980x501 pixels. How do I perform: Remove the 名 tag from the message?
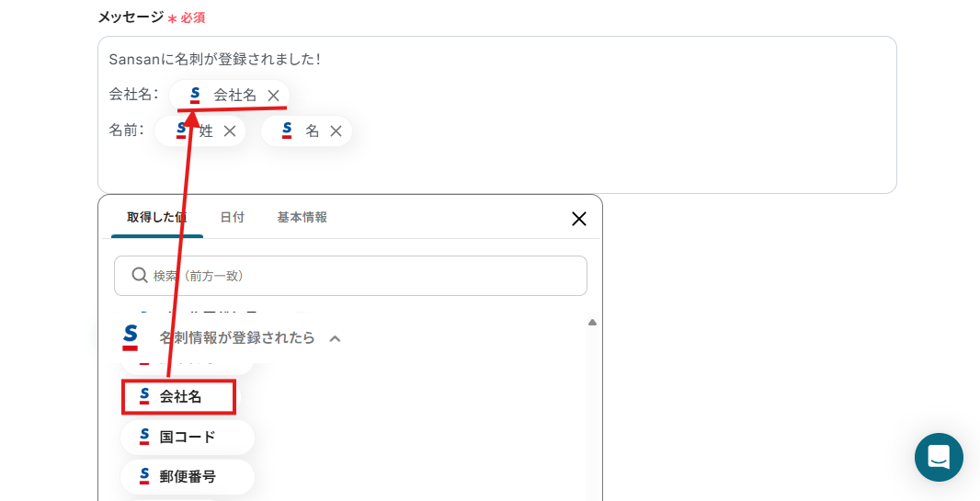(336, 131)
